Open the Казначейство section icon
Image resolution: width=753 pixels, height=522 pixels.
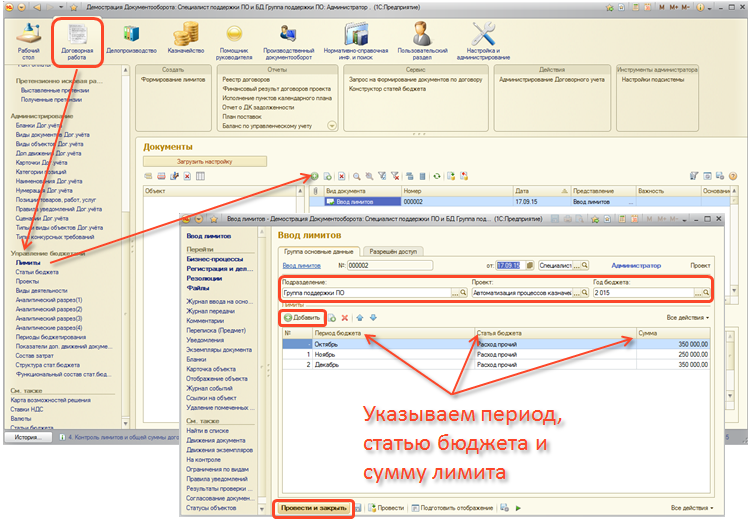point(187,38)
